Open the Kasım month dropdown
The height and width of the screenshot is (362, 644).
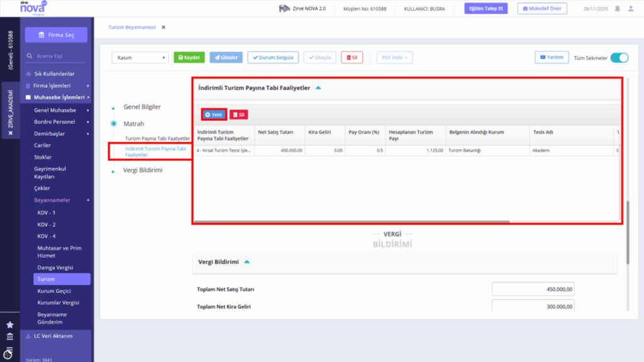point(140,57)
